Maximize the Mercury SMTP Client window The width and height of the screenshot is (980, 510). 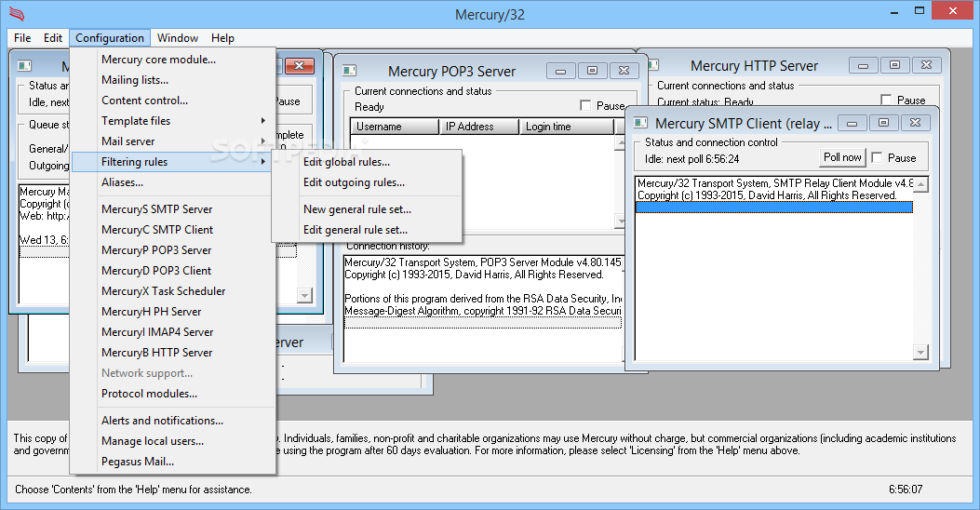click(x=883, y=123)
